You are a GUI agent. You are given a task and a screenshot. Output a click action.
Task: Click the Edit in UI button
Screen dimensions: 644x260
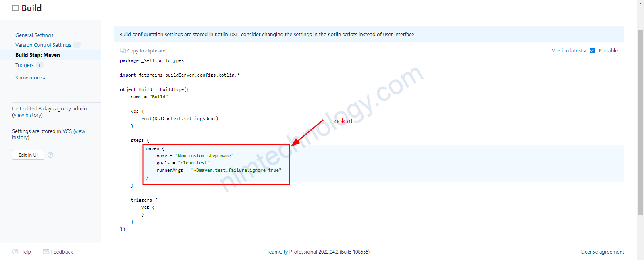28,155
